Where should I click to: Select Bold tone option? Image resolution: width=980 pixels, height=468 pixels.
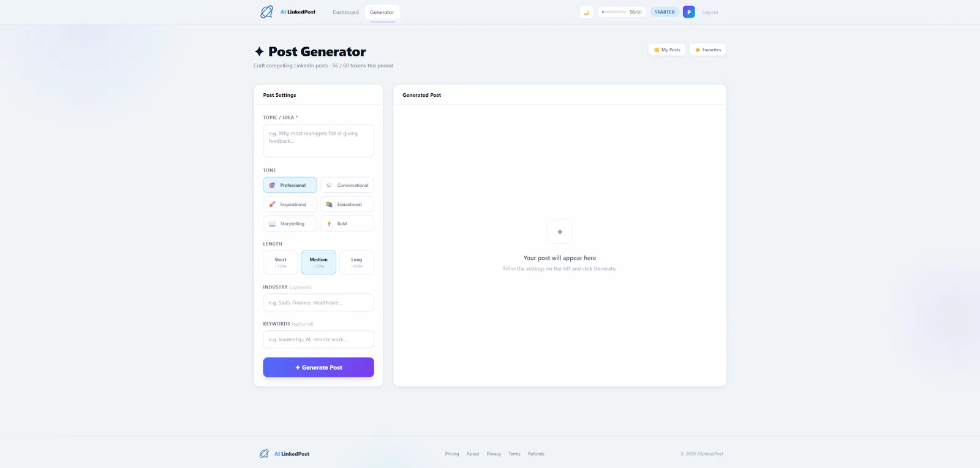point(347,224)
